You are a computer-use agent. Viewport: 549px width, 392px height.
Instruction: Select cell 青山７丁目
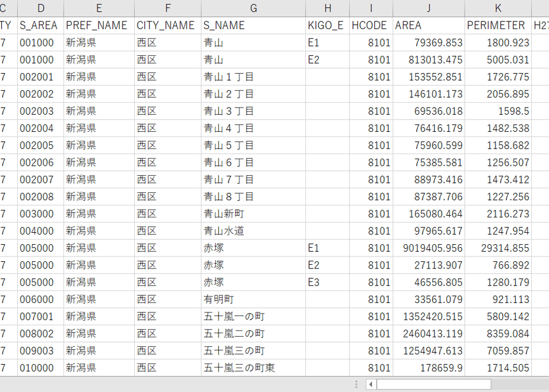point(254,180)
